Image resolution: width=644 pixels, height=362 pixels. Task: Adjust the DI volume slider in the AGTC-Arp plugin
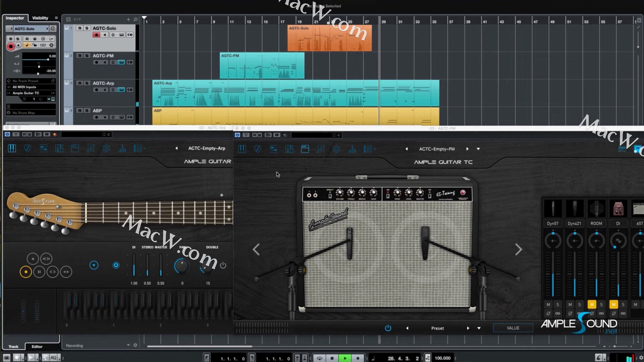click(134, 265)
